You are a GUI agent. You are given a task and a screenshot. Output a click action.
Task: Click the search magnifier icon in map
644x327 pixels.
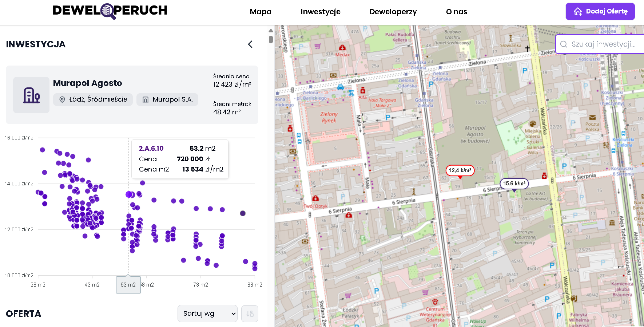pos(564,44)
